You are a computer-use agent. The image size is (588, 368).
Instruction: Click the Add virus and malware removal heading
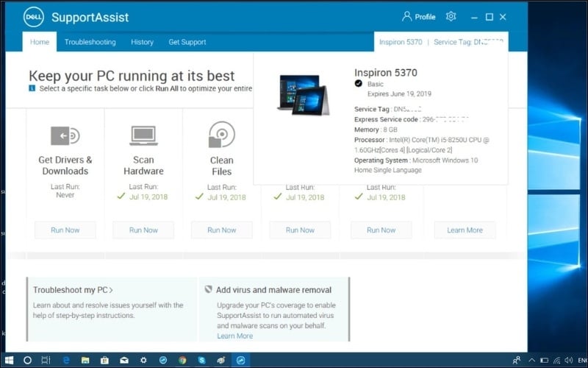point(273,290)
